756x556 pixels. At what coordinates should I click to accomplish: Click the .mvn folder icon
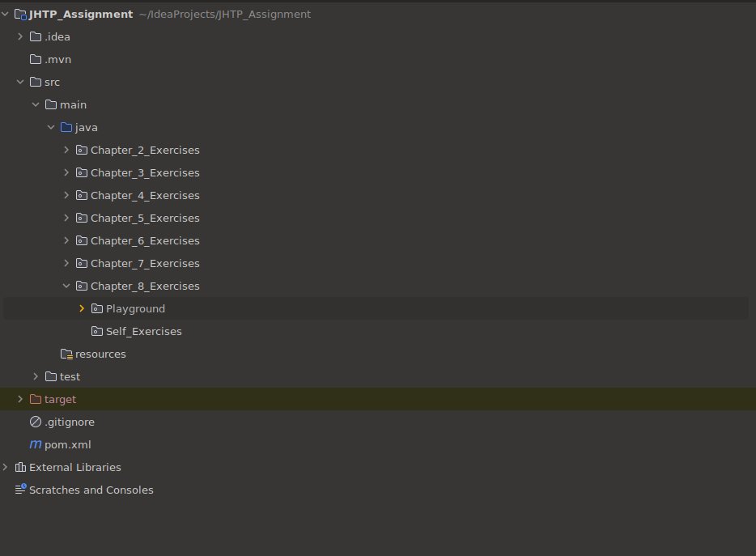pos(35,59)
